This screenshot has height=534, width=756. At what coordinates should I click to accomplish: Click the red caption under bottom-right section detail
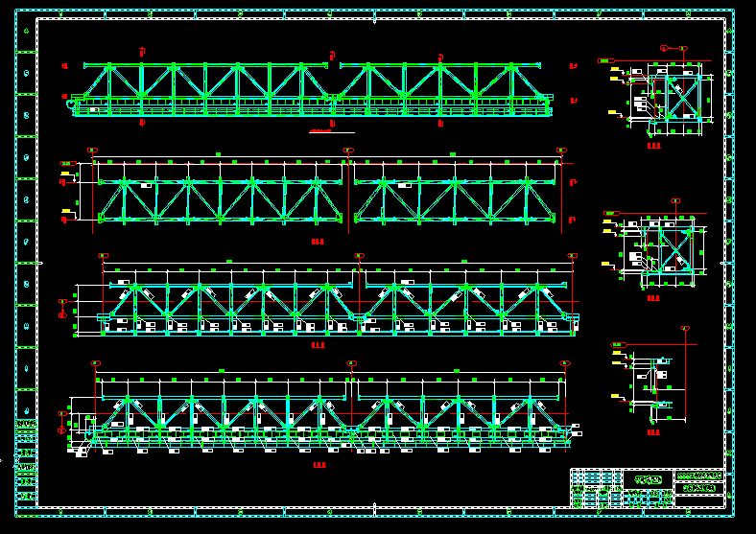pyautogui.click(x=653, y=432)
